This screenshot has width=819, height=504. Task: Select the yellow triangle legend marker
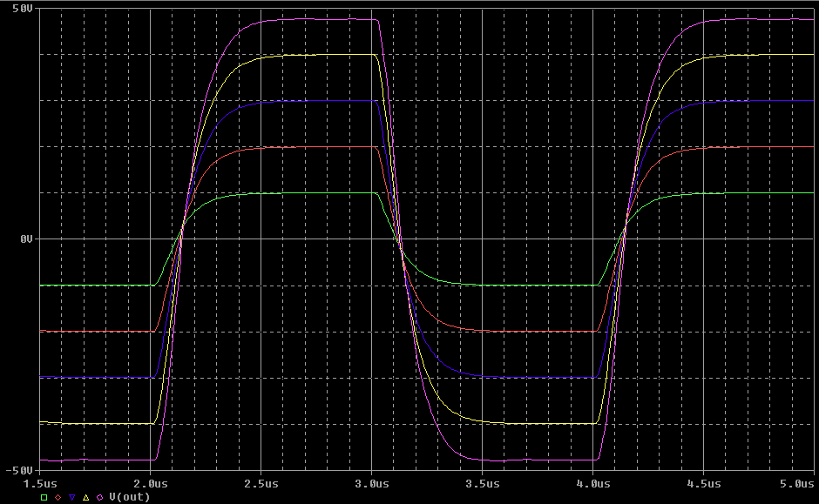[86, 497]
